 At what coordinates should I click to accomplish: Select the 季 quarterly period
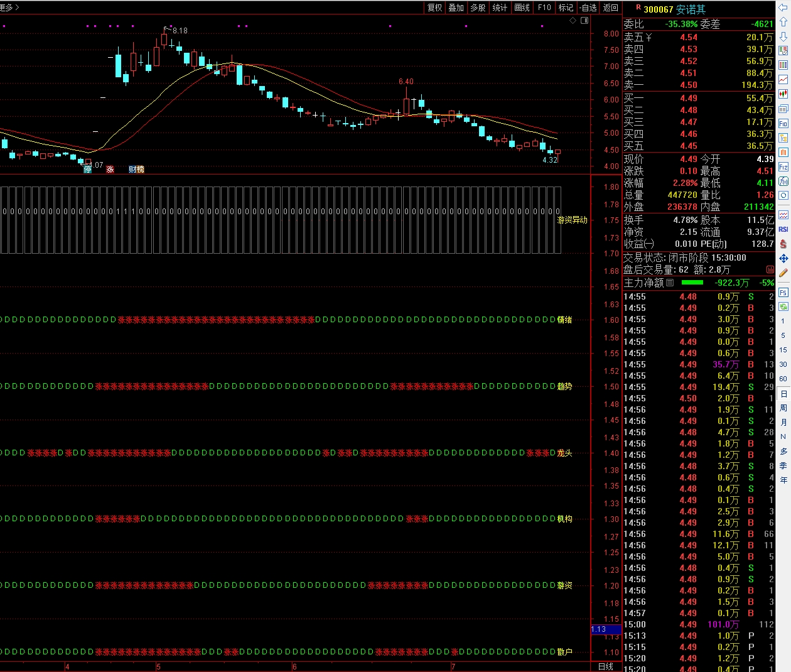[783, 465]
